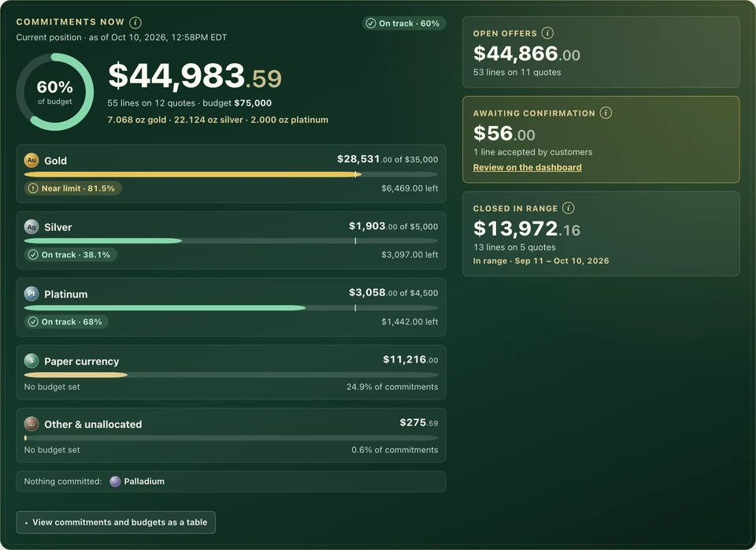Click the In range · Sep 11 – Oct 10, 2026 text
Screen dimensions: 756x550
pyautogui.click(x=541, y=261)
